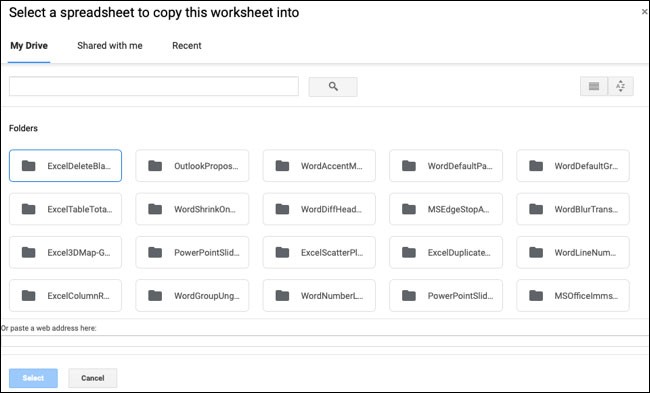Open the WordBlurTrans... folder
The width and height of the screenshot is (650, 393).
573,209
